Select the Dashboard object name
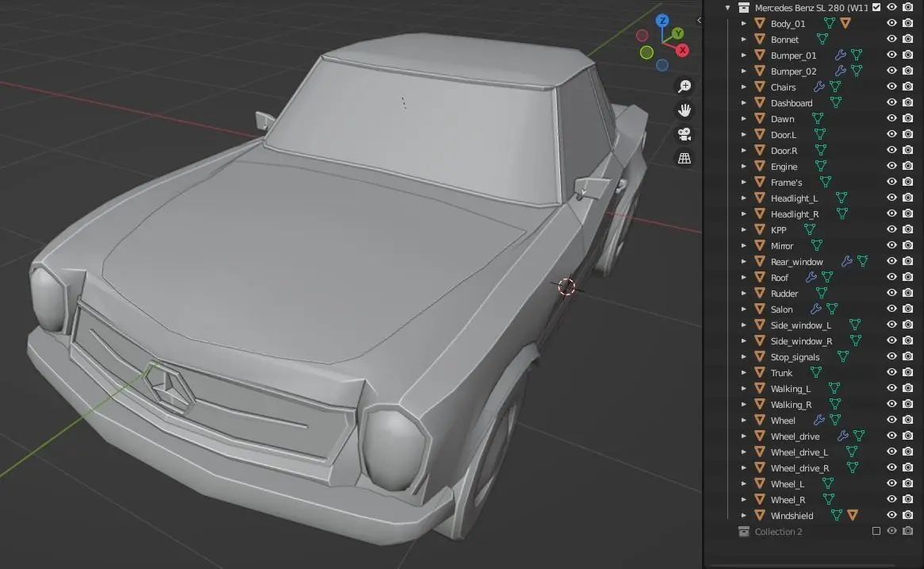The width and height of the screenshot is (924, 569). [x=792, y=103]
